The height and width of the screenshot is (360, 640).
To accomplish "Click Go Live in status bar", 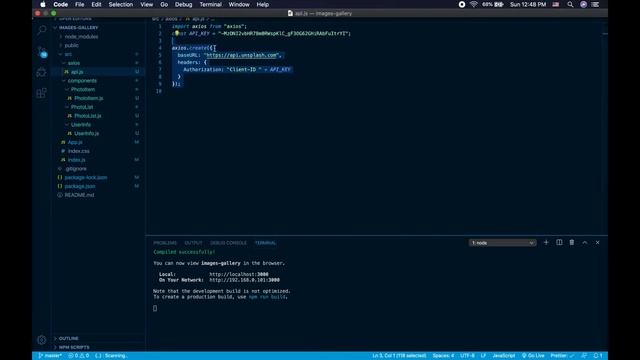I will pos(533,356).
